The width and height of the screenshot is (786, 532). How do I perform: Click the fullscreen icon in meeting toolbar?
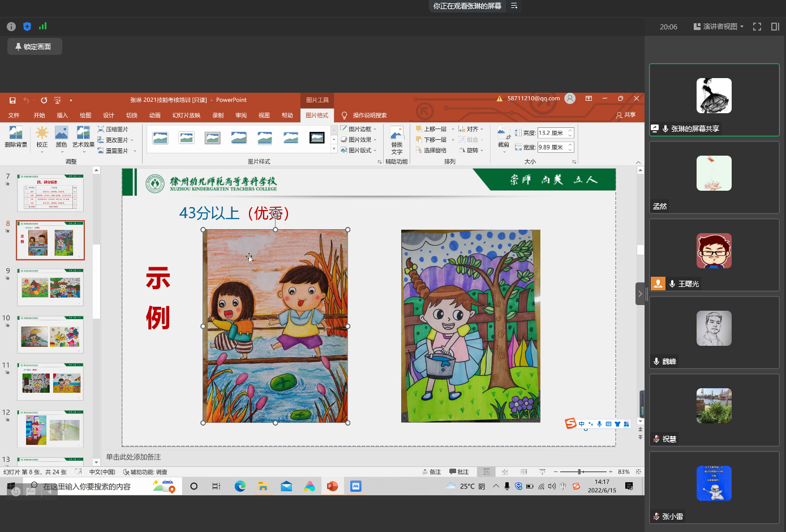click(757, 27)
